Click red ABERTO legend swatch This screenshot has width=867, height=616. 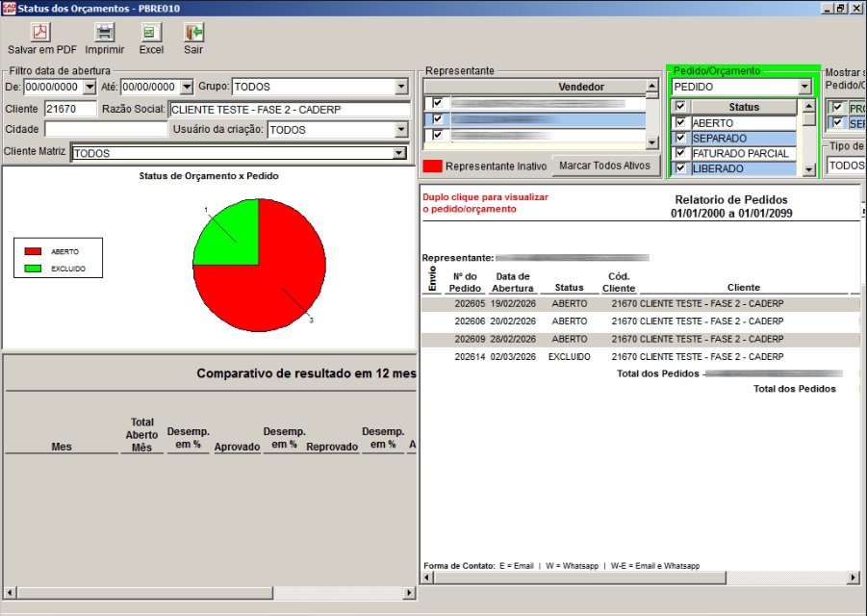(33, 251)
